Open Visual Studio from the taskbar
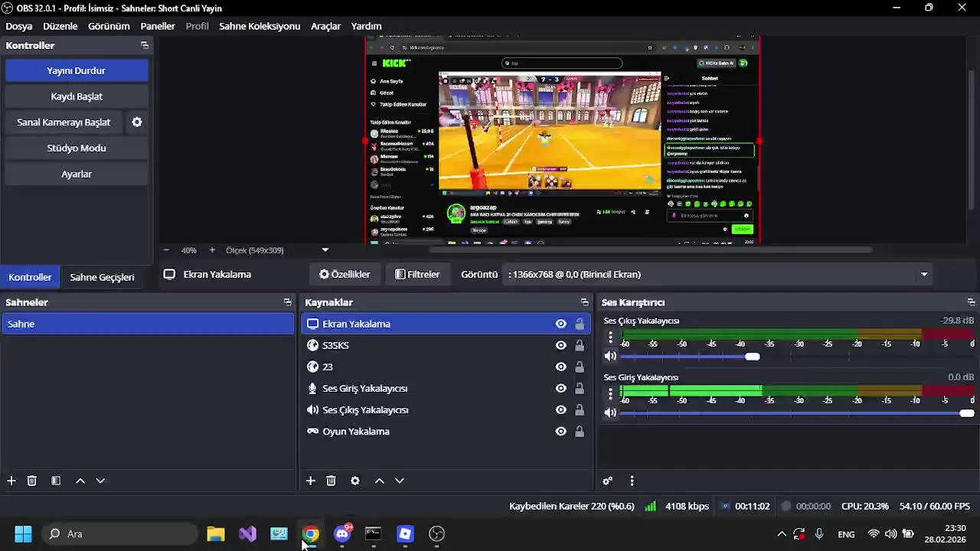The height and width of the screenshot is (551, 980). (x=247, y=533)
